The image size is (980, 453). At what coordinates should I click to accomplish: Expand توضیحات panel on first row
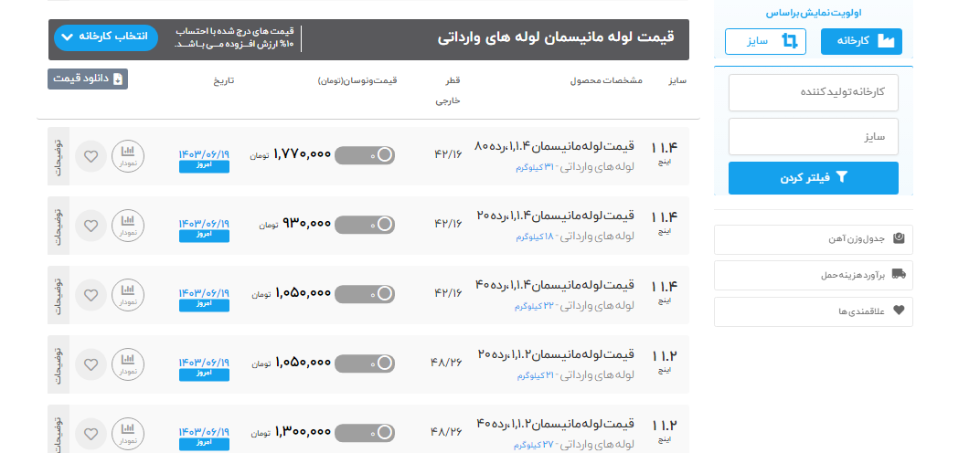(58, 155)
